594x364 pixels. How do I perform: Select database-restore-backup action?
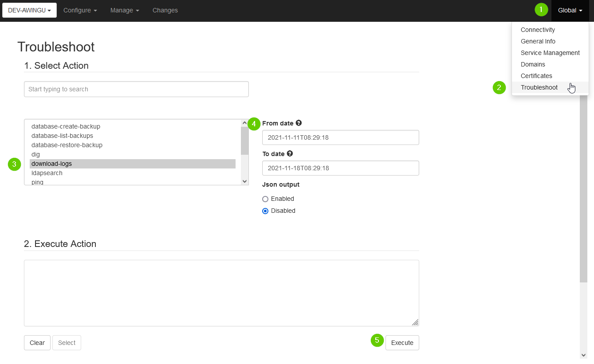(133, 145)
